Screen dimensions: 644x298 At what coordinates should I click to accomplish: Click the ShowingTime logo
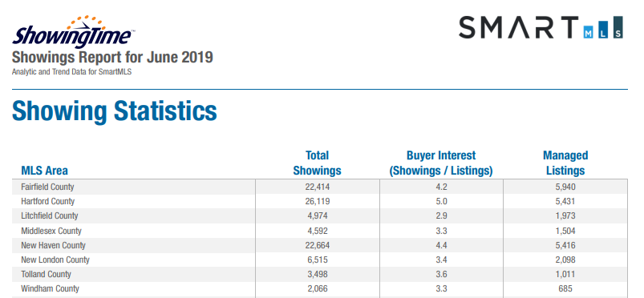pyautogui.click(x=74, y=32)
